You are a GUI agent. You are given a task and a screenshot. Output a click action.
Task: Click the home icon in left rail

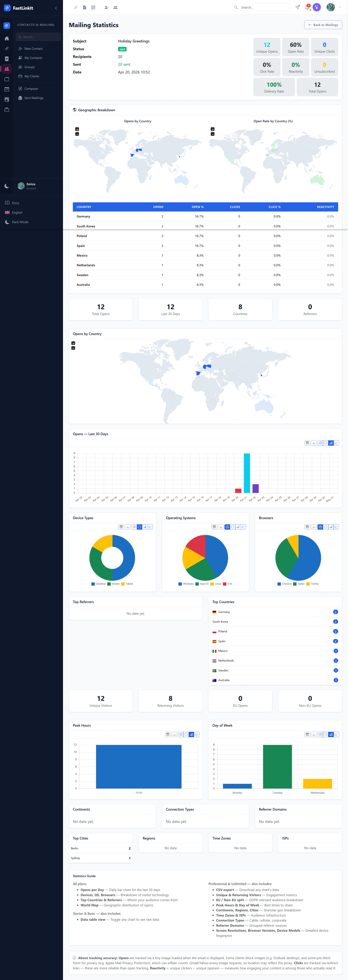(x=6, y=38)
